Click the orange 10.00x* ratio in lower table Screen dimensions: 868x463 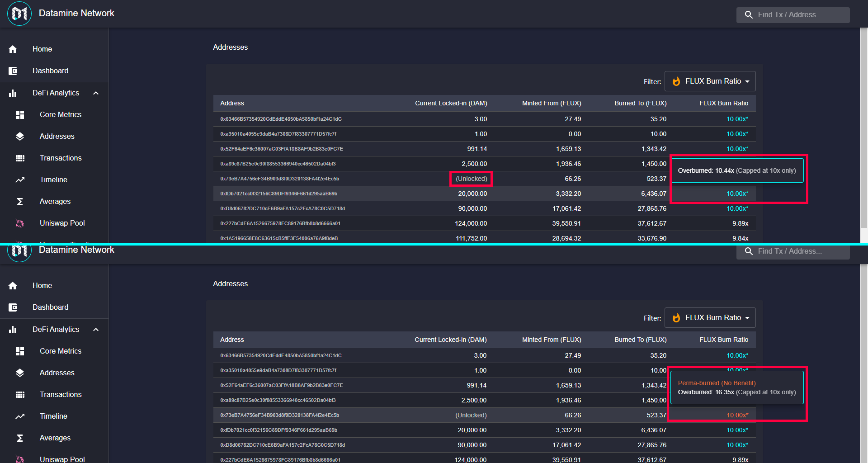point(737,416)
